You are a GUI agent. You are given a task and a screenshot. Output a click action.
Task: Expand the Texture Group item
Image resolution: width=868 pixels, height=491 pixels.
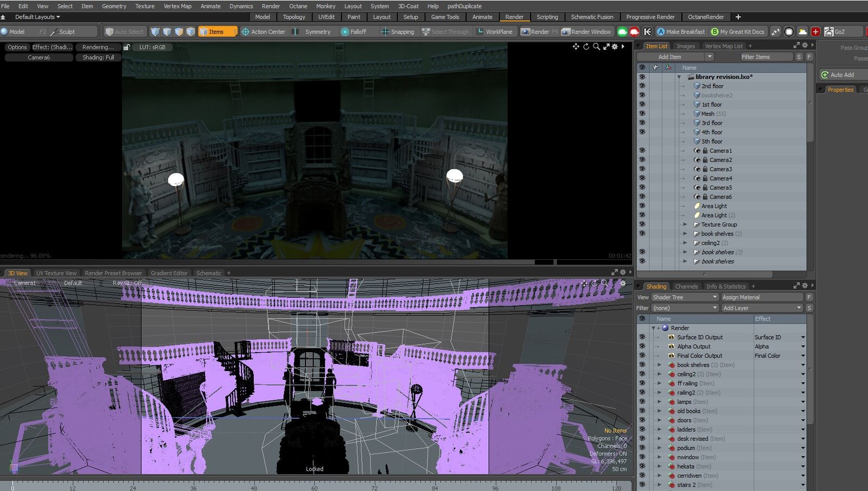click(x=685, y=225)
